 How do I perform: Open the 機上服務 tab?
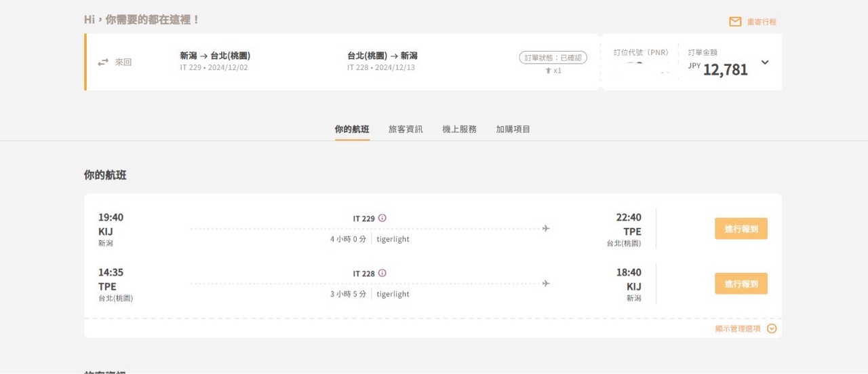click(x=459, y=129)
